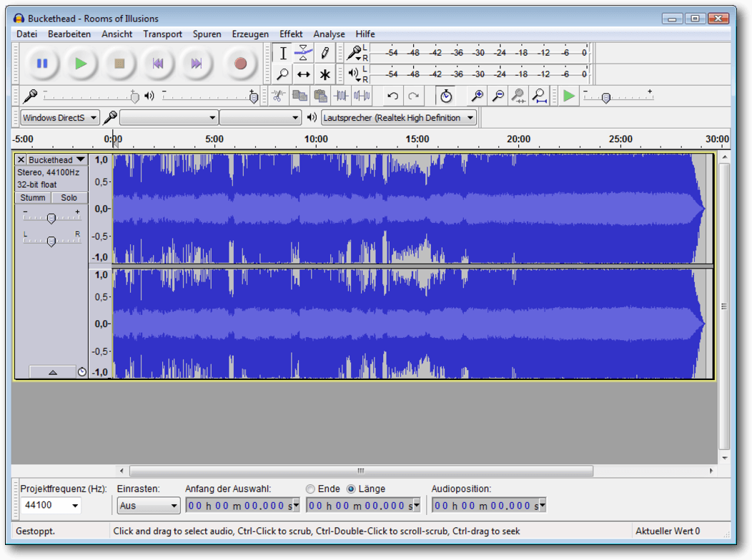Redo the last undone action
This screenshot has width=752, height=560.
pos(413,96)
